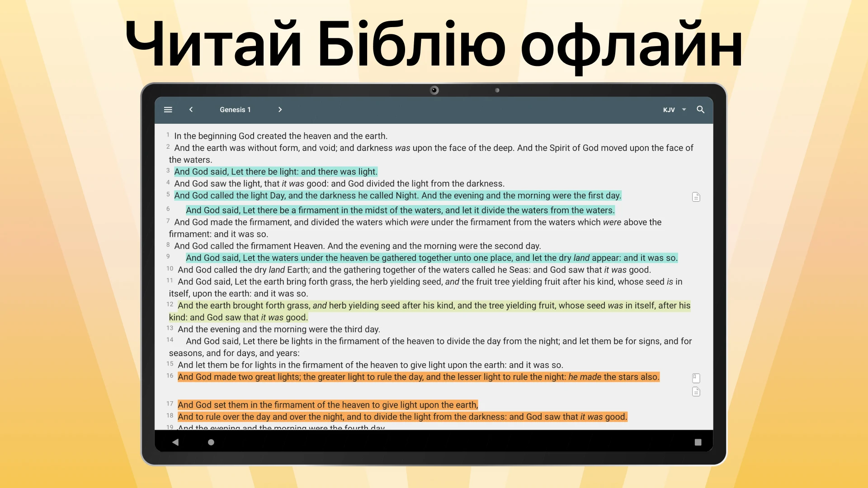
Task: Tap verse number 16
Action: pos(170,376)
